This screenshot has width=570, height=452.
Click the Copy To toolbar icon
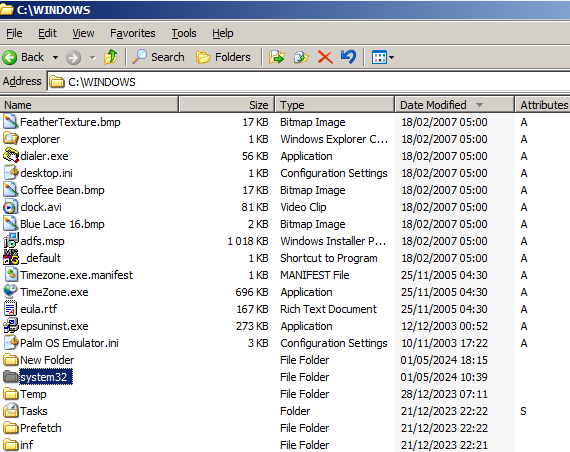(x=301, y=57)
